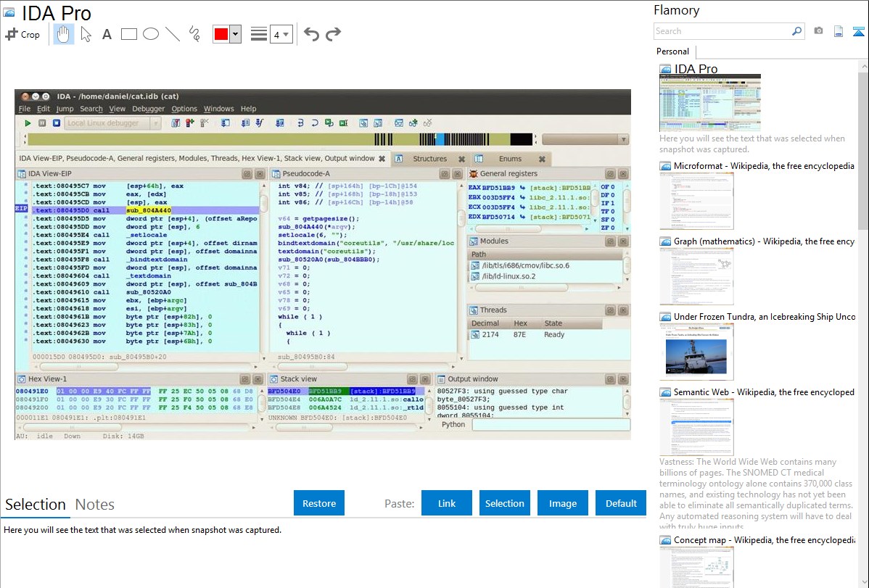This screenshot has width=869, height=588.
Task: Close the Structures tab
Action: (461, 160)
